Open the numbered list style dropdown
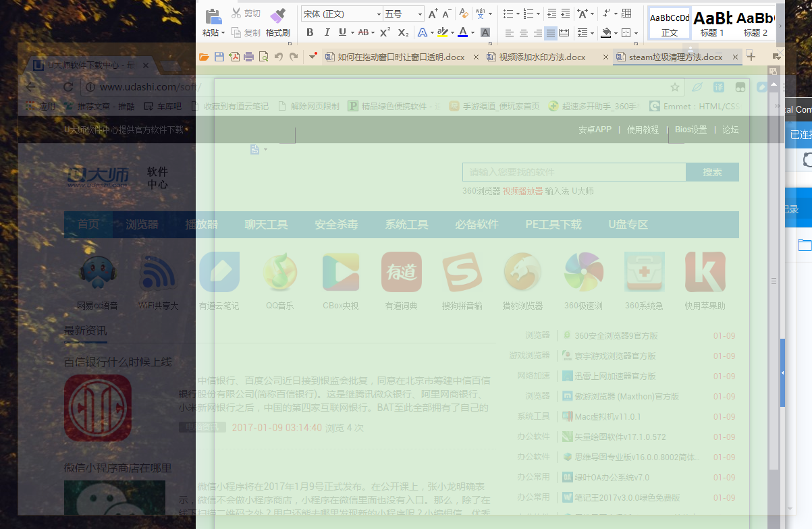Screen dimensions: 812x529 point(538,13)
